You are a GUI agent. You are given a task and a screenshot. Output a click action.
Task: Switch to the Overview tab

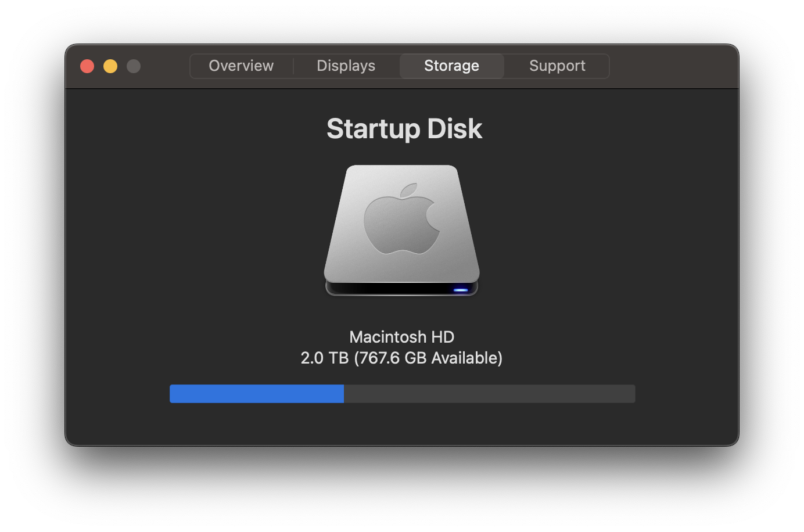click(241, 66)
